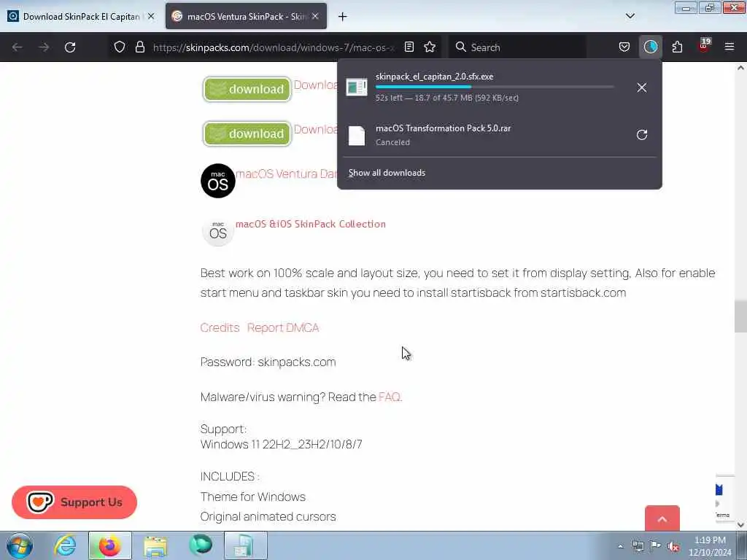747x560 pixels.
Task: Expand the list all tabs chevron
Action: point(630,16)
